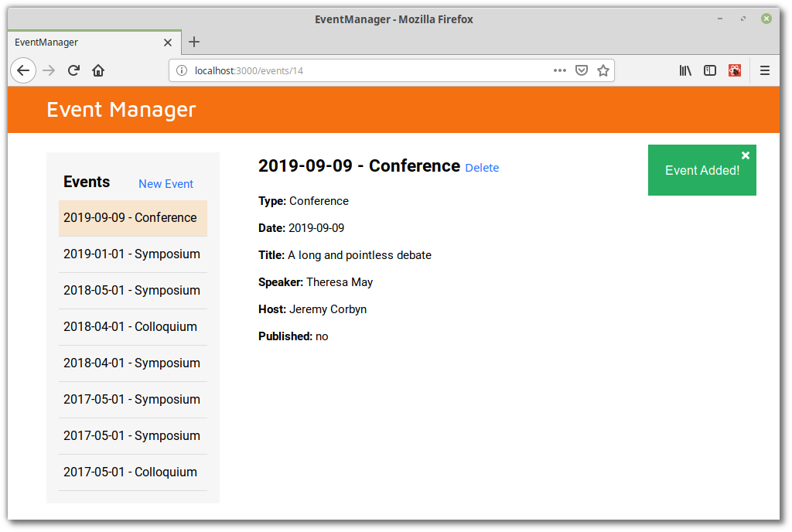
Task: Delete the 2019-09-09 Conference event
Action: pos(482,168)
